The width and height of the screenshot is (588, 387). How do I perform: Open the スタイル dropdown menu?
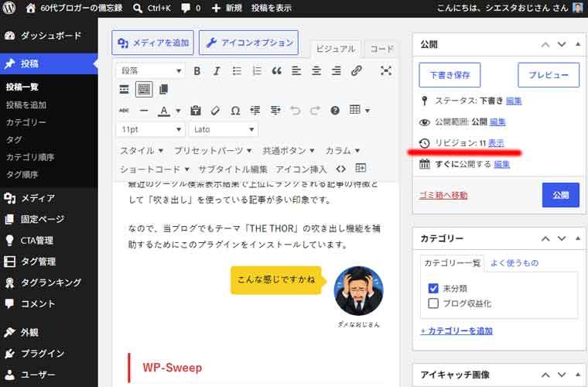(142, 151)
